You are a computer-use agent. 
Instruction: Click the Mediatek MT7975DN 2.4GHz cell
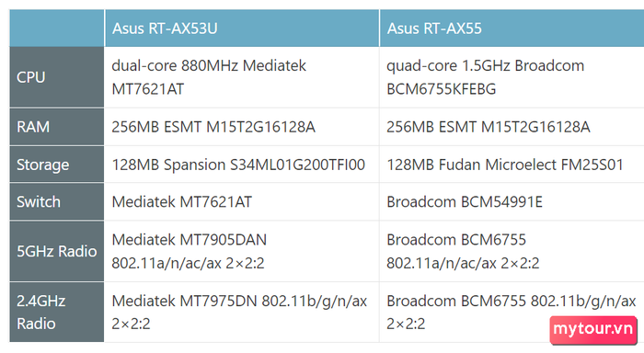(x=242, y=312)
